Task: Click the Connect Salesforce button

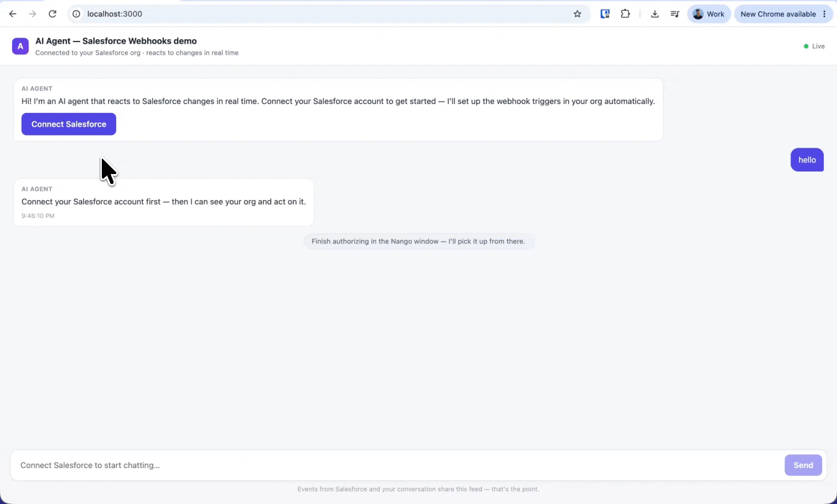Action: coord(69,124)
